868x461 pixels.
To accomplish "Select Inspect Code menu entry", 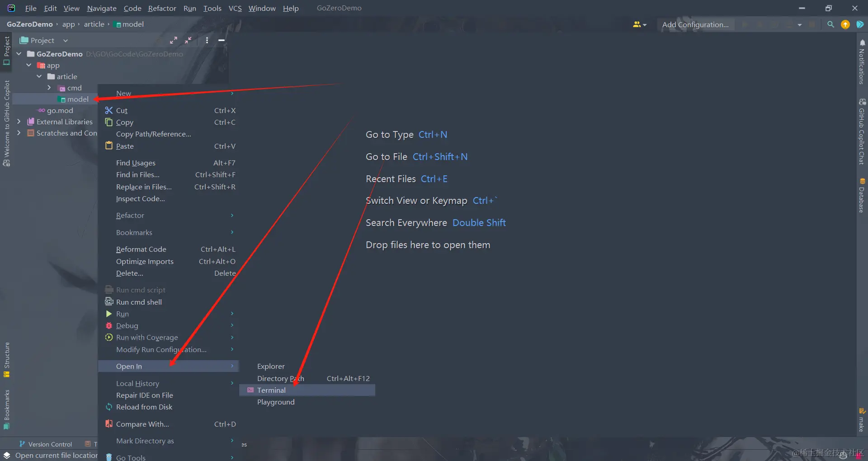I will 168,198.
